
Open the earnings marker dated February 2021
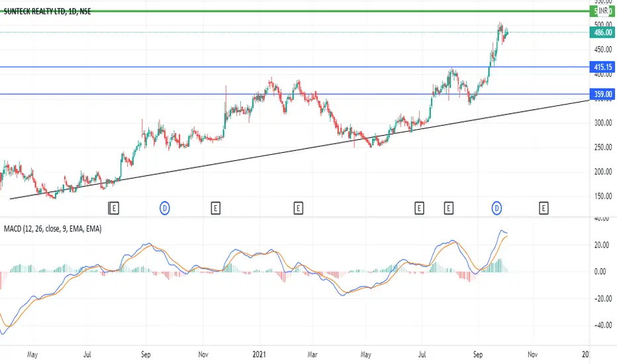[299, 208]
